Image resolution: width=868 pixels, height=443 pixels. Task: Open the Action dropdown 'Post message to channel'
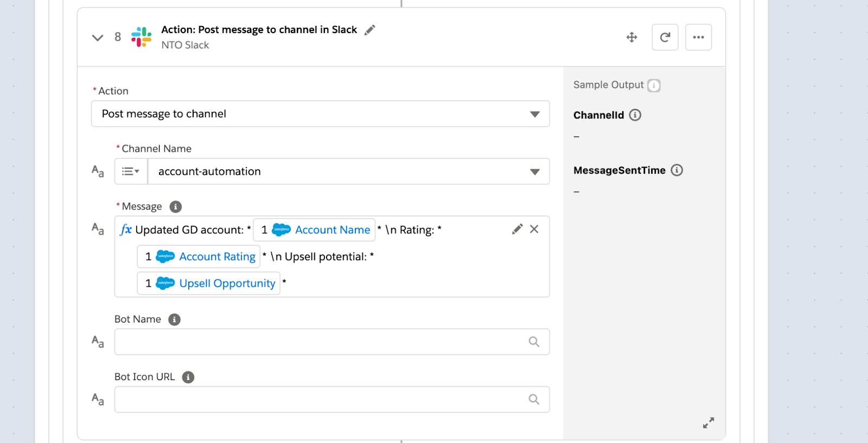coord(320,114)
